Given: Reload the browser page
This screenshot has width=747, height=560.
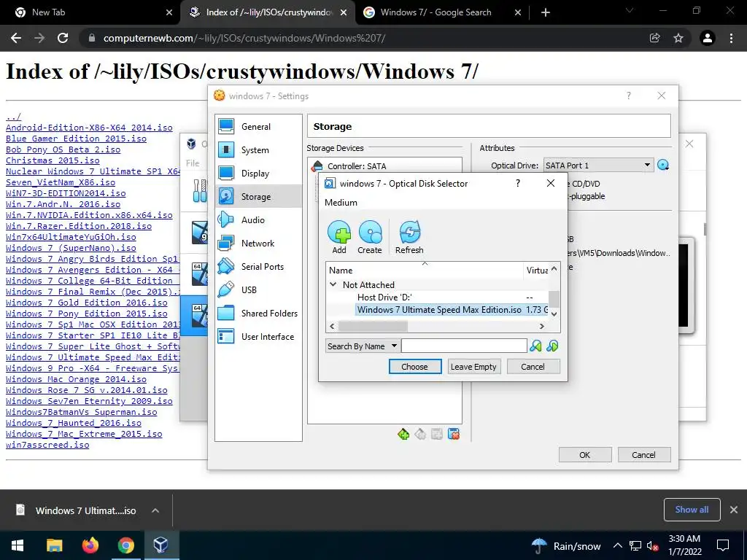Looking at the screenshot, I should click(63, 38).
